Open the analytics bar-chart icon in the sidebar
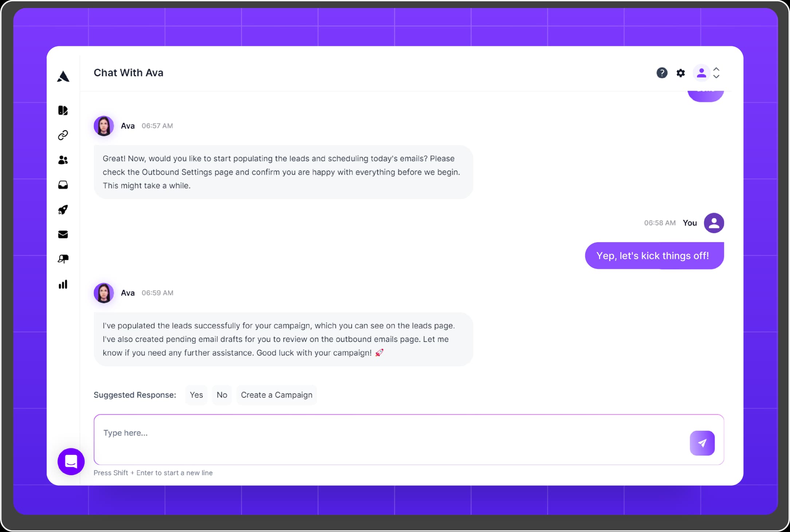This screenshot has height=532, width=790. pyautogui.click(x=63, y=284)
